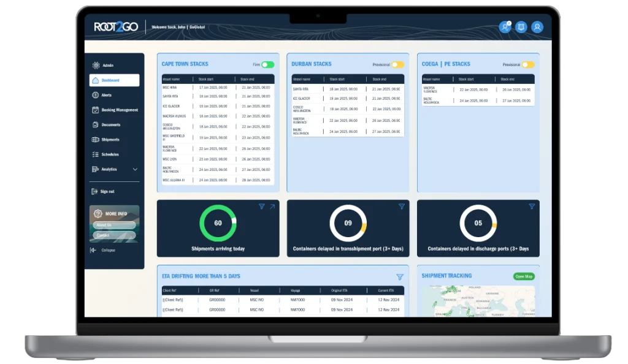Open the About Us link under More Info
The width and height of the screenshot is (628, 364).
114,225
